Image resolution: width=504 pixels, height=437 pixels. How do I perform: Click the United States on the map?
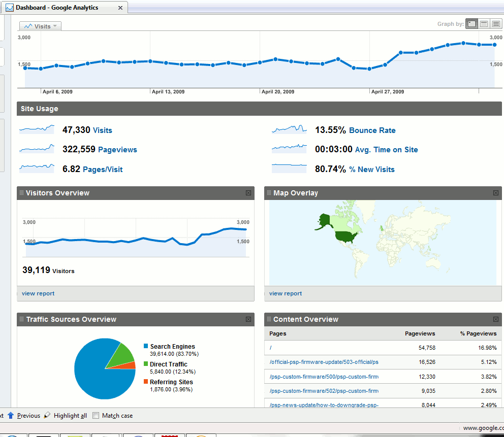(345, 237)
